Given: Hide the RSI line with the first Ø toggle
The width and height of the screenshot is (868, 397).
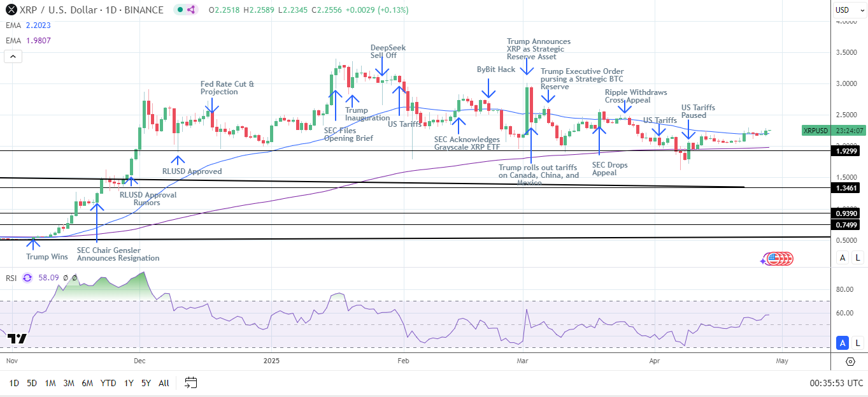Looking at the screenshot, I should click(x=66, y=278).
